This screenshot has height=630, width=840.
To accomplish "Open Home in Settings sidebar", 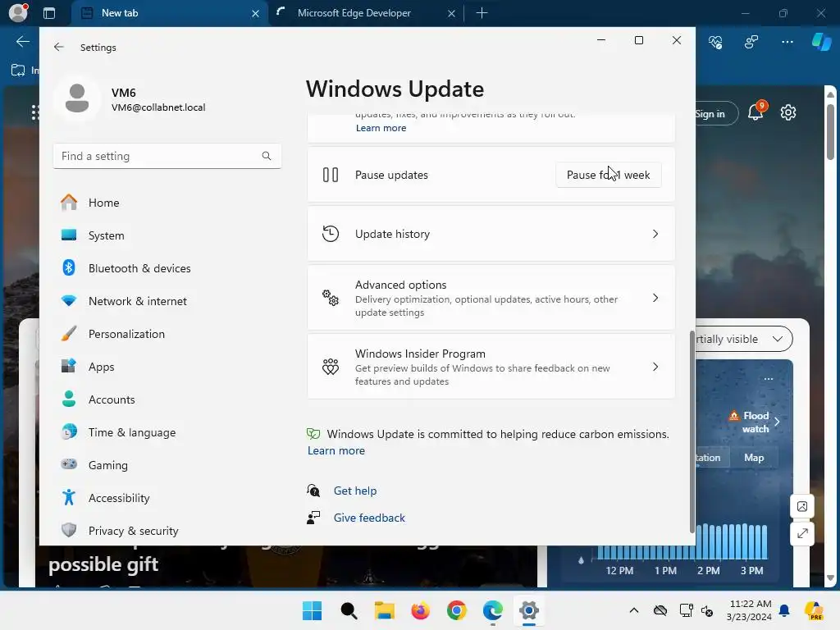I will (103, 203).
